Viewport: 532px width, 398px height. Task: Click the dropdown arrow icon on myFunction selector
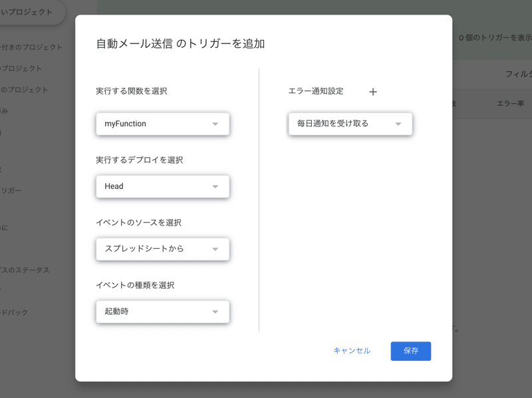(215, 124)
